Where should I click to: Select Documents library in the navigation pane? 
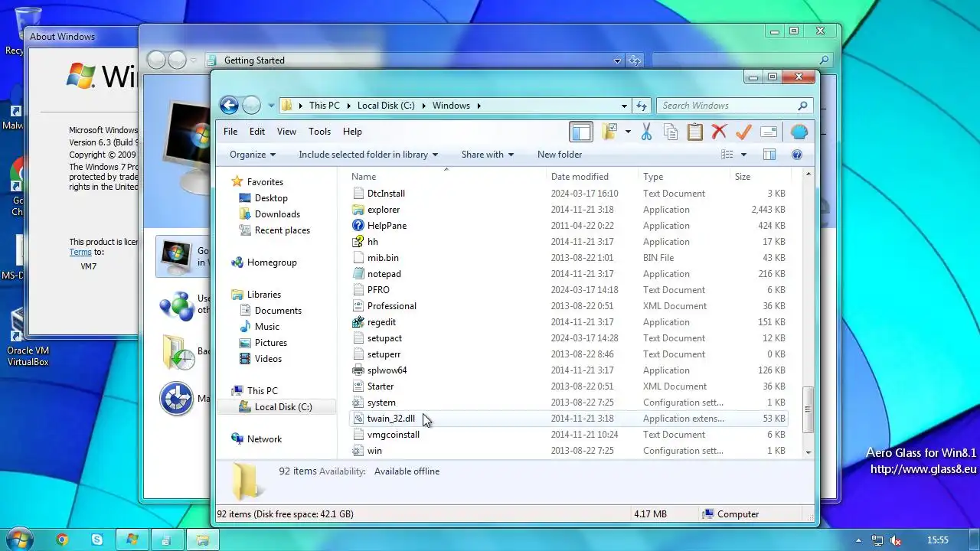(x=278, y=311)
